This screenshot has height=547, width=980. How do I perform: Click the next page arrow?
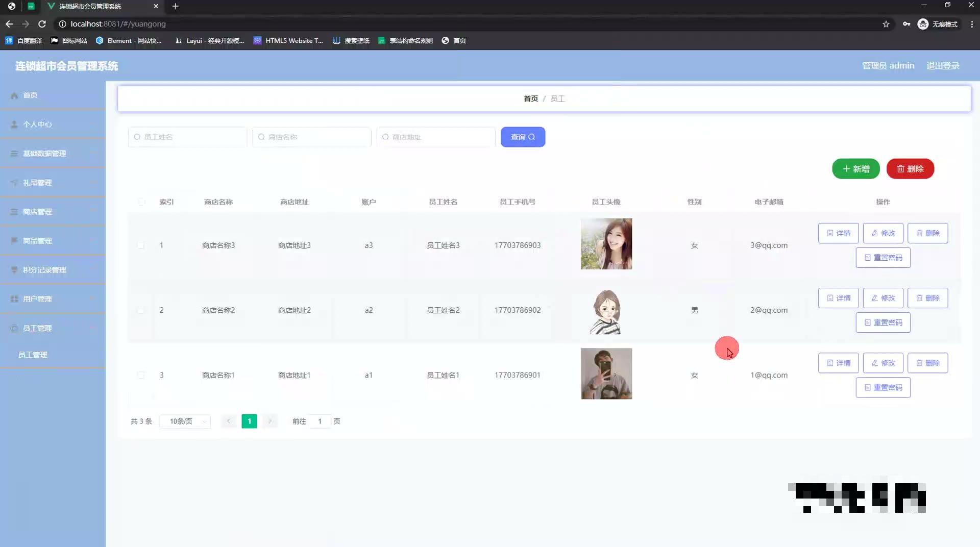coord(269,421)
